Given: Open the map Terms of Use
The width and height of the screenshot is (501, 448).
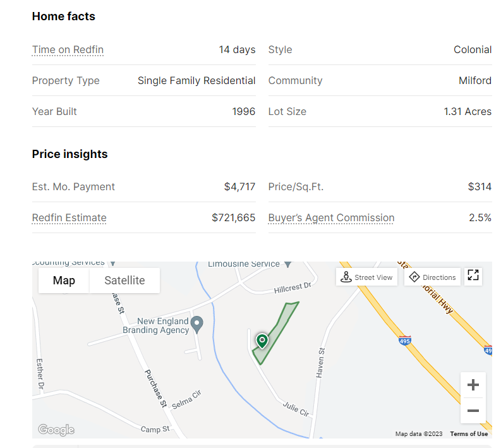Looking at the screenshot, I should 469,433.
